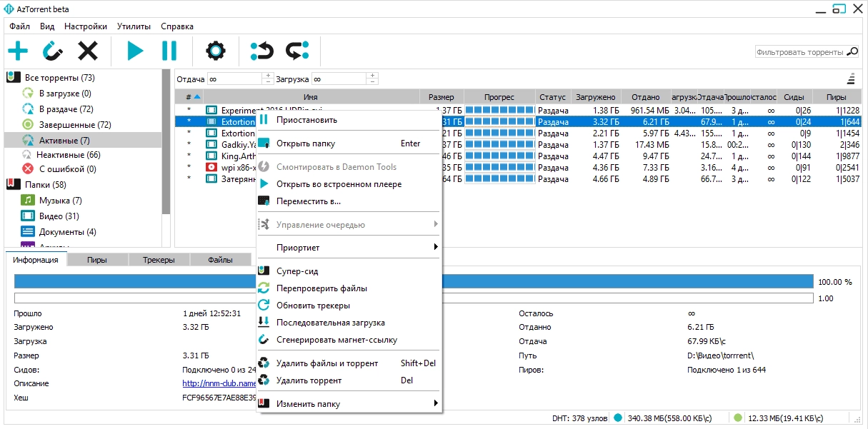Decrease Загрузка limit with minus stepper

pyautogui.click(x=372, y=82)
